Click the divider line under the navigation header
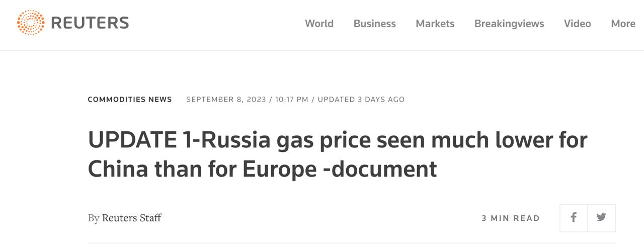644x247 pixels. [322, 50]
